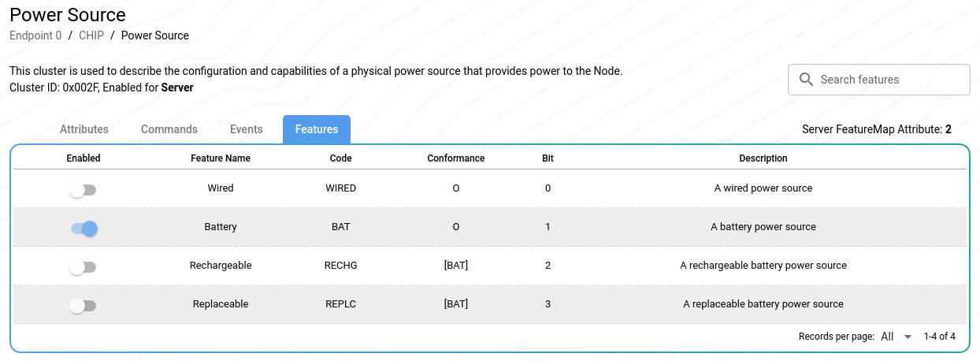Screen dimensions: 980x361
Task: Click the Power Source breadcrumb item
Action: click(x=155, y=35)
